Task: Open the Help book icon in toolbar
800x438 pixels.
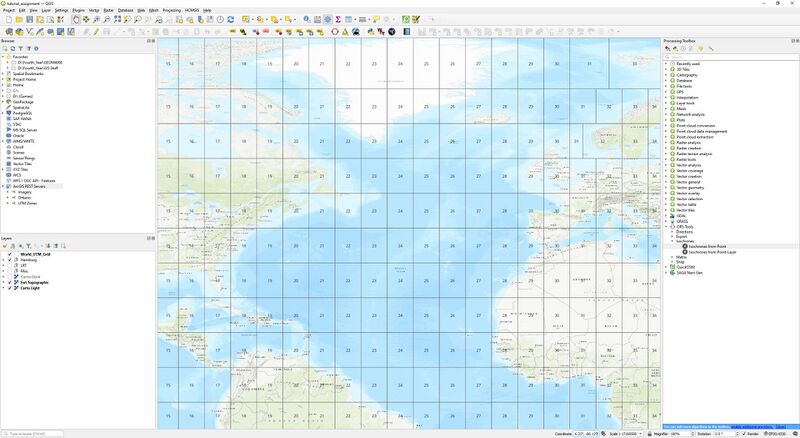Action: point(407,32)
